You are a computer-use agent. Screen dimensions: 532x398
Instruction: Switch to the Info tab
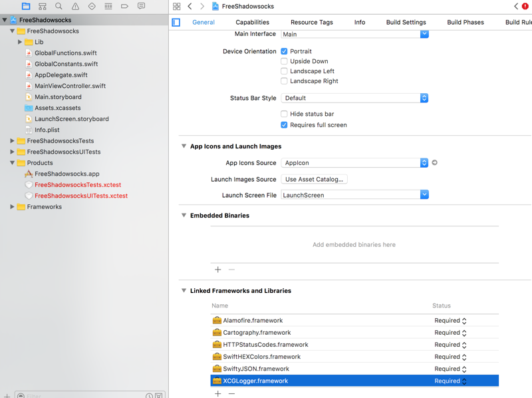click(360, 22)
